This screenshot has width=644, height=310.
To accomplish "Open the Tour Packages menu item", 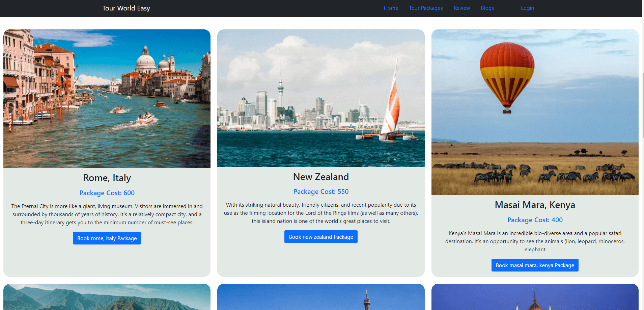I will coord(426,8).
